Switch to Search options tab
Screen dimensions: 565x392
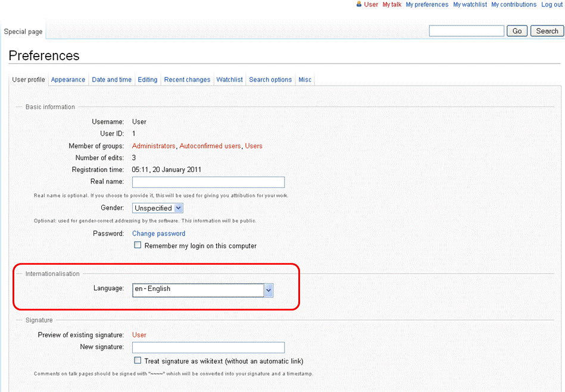(270, 80)
